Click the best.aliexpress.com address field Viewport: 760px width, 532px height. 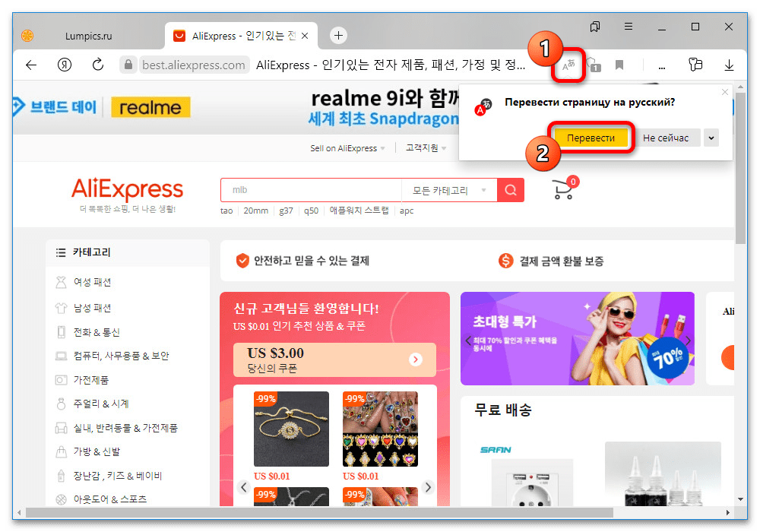click(193, 65)
